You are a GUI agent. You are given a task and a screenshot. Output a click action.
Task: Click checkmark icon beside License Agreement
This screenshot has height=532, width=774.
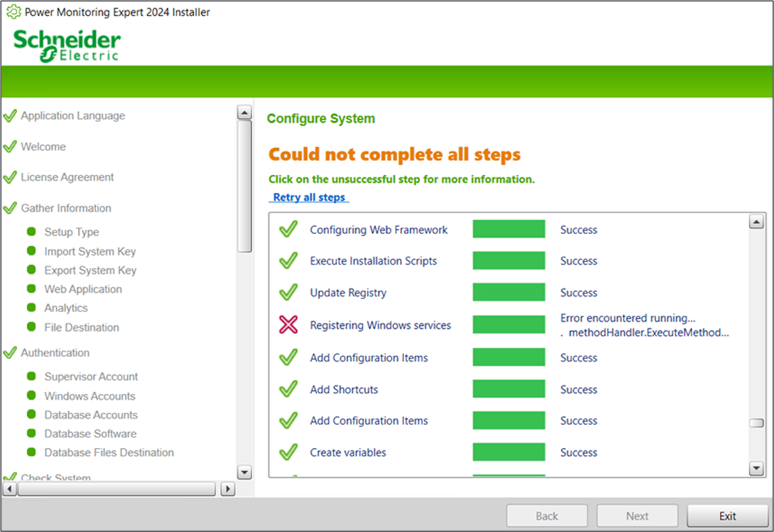point(10,177)
